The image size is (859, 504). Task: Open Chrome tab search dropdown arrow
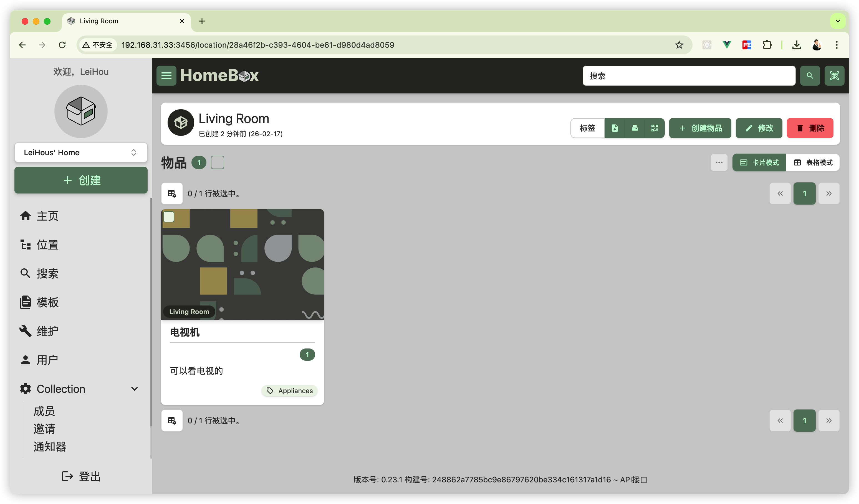838,21
